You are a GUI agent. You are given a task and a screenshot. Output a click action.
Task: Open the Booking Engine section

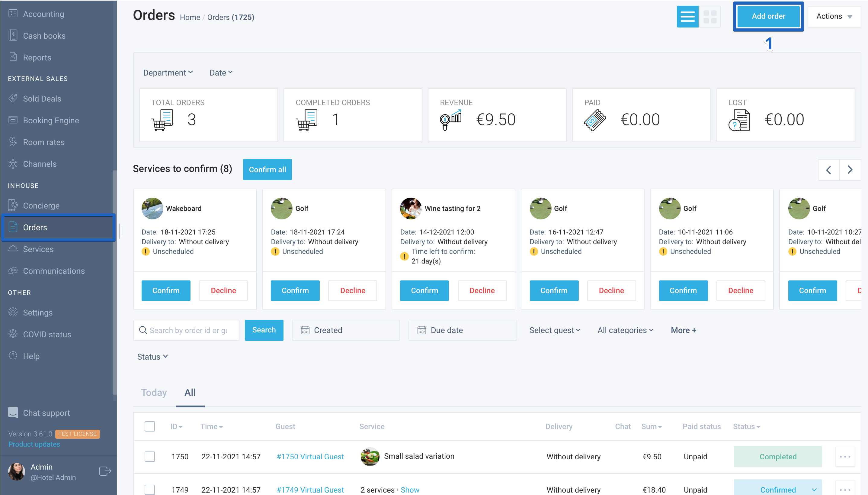click(x=51, y=120)
